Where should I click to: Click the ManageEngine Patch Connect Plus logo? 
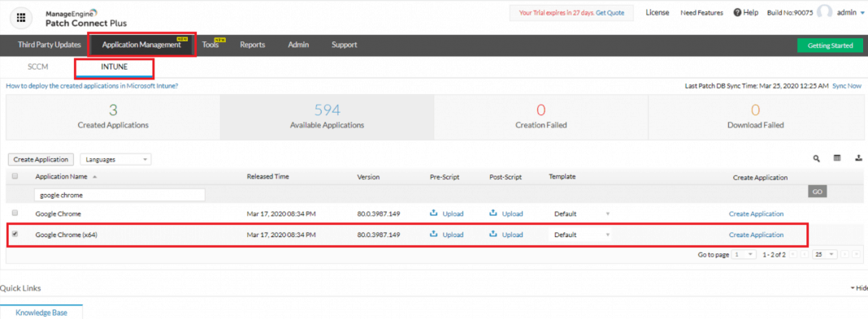(x=85, y=18)
